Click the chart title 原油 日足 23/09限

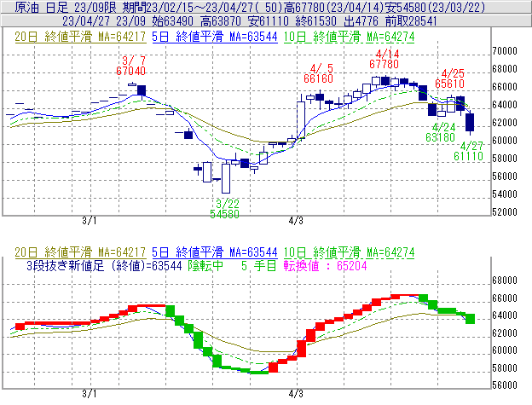pos(66,7)
